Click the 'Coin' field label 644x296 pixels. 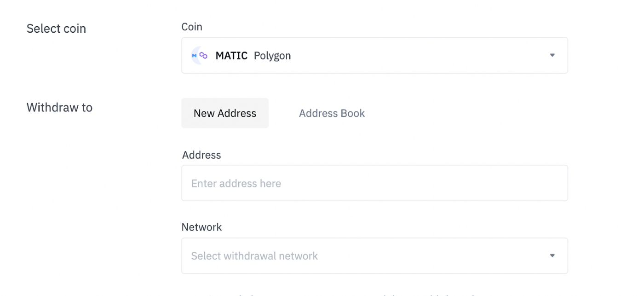click(x=192, y=27)
